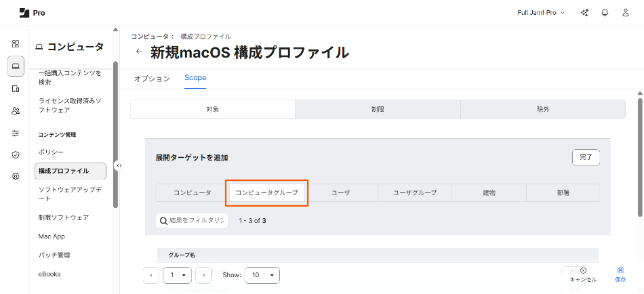
Task: Click the 保存 save button
Action: [620, 274]
